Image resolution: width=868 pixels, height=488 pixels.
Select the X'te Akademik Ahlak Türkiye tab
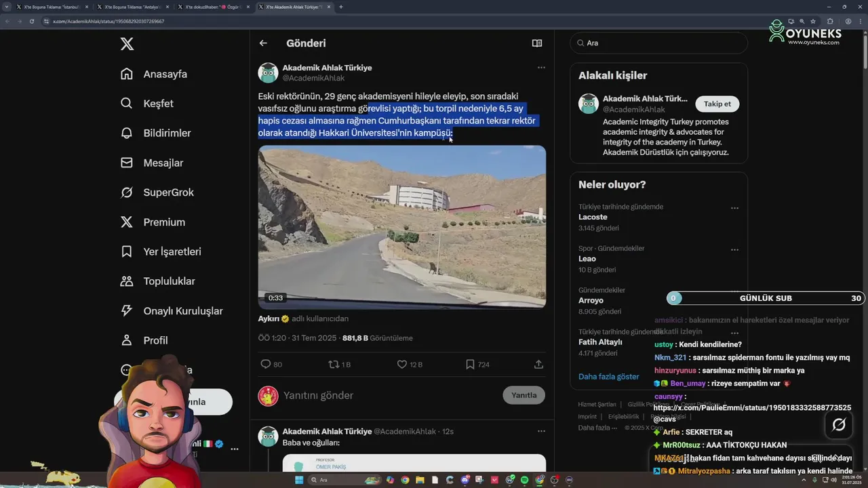pyautogui.click(x=294, y=7)
